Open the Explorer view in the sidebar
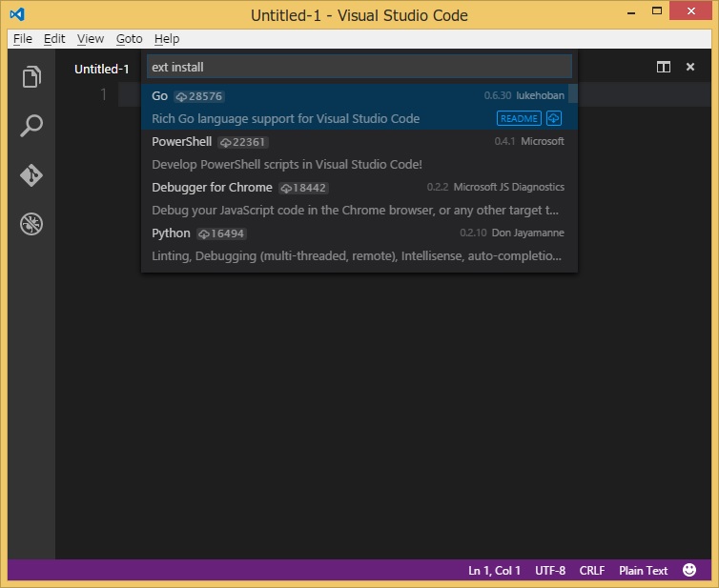The width and height of the screenshot is (719, 588). [x=31, y=76]
